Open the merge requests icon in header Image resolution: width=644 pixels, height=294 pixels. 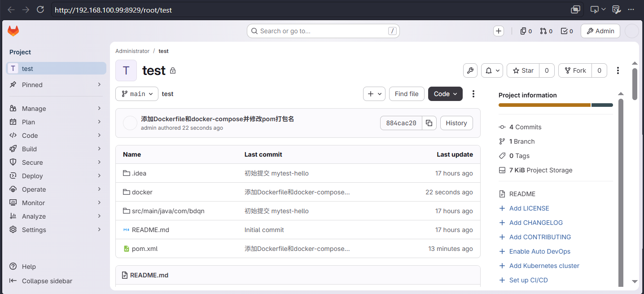(x=546, y=31)
